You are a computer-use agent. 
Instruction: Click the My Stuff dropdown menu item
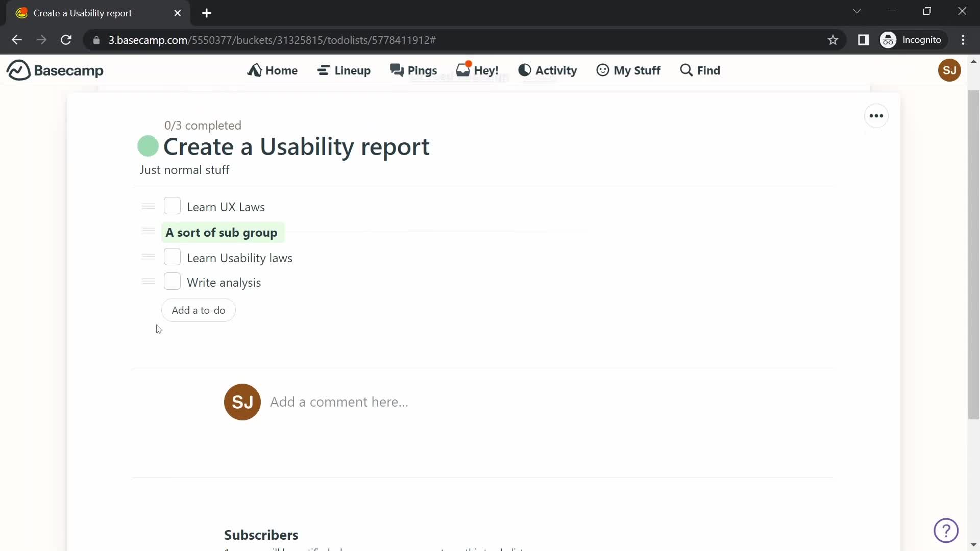coord(628,70)
